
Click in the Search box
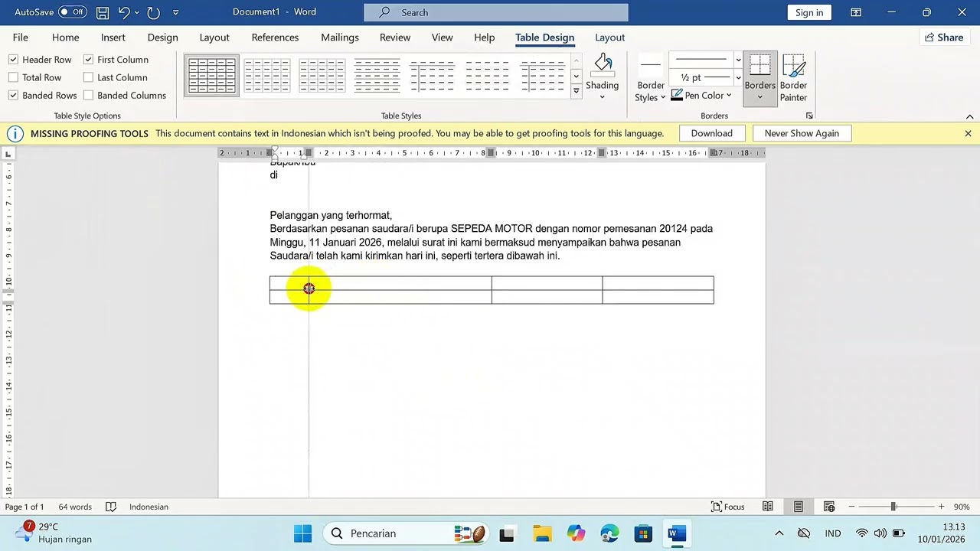496,12
